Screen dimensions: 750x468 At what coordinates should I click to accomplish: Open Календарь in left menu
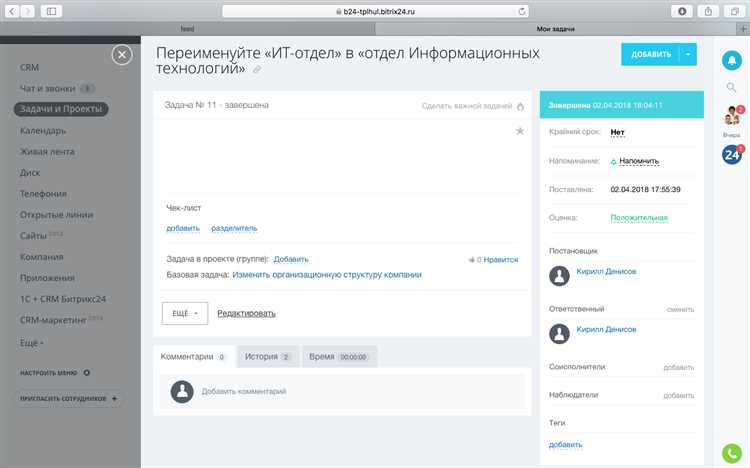point(43,131)
